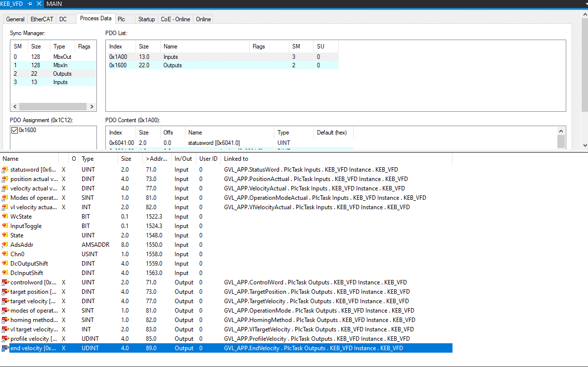Select PDO 0x1A00 Inputs in PDO List
This screenshot has height=367, width=588.
pyautogui.click(x=223, y=57)
